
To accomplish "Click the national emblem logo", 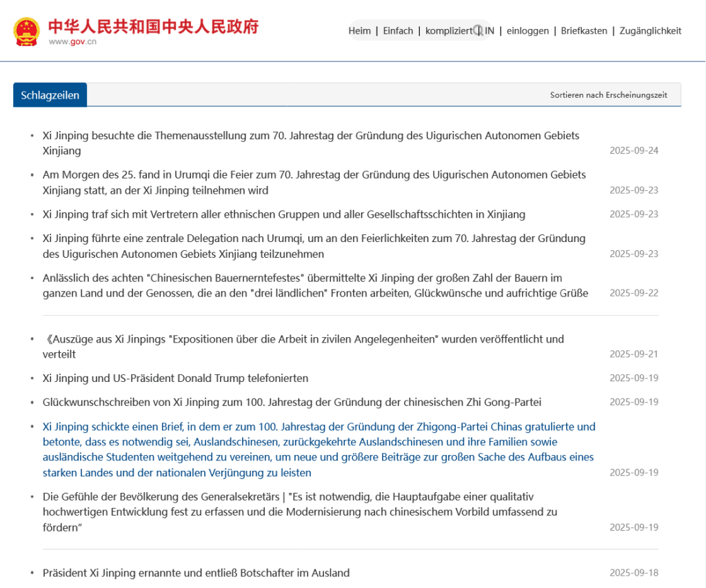I will [x=27, y=31].
